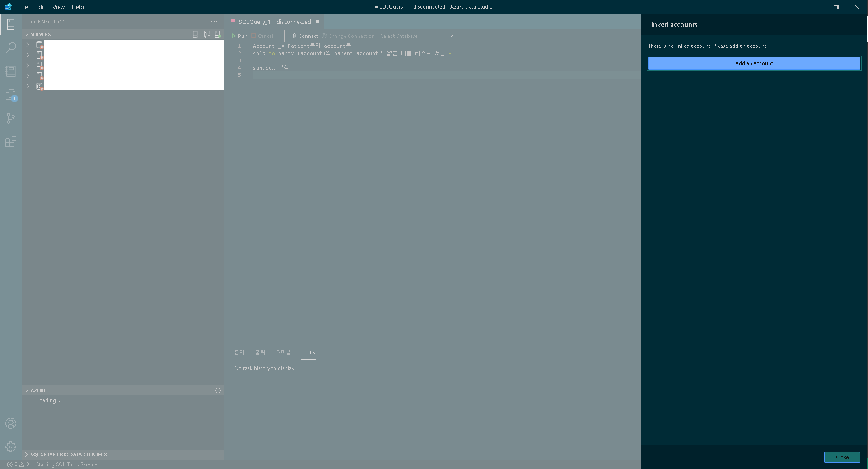Open Connections panel more actions menu
The height and width of the screenshot is (469, 868).
tap(214, 22)
